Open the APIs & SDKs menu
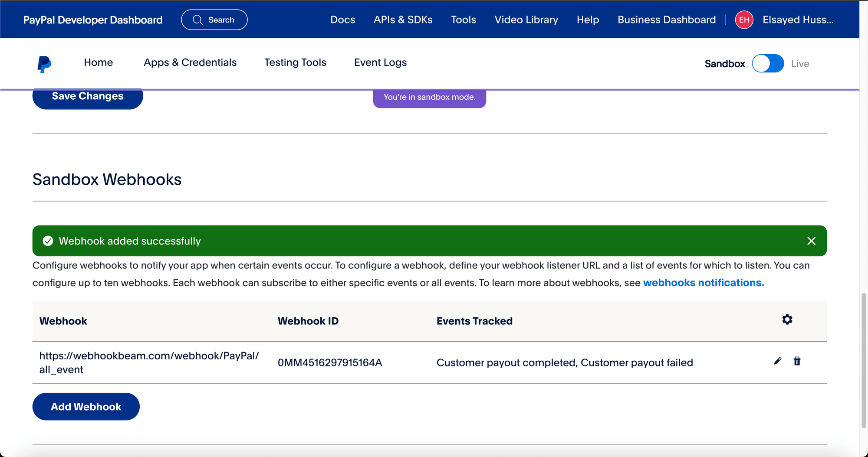 403,20
